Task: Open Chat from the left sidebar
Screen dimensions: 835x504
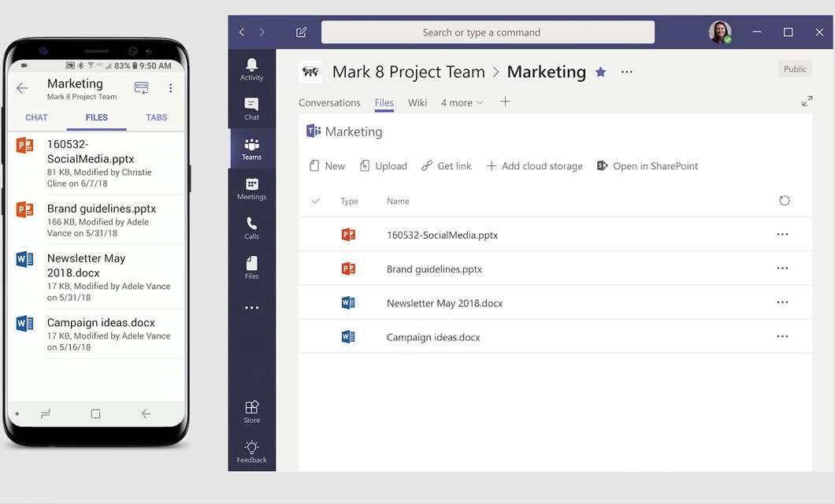Action: [x=251, y=109]
